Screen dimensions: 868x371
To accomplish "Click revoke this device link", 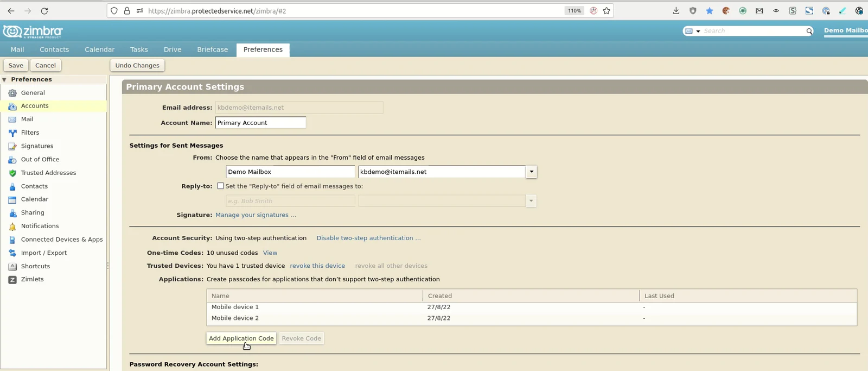I will click(317, 266).
